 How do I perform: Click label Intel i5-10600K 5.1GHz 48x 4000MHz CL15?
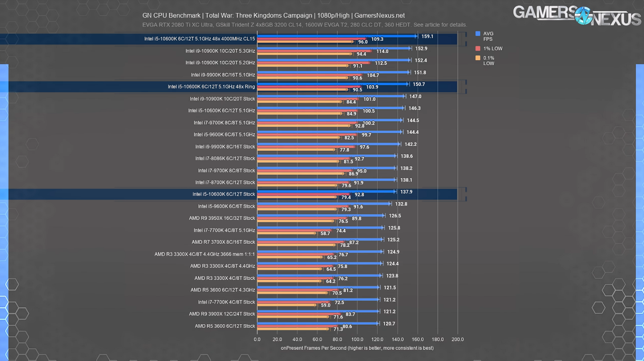[199, 39]
